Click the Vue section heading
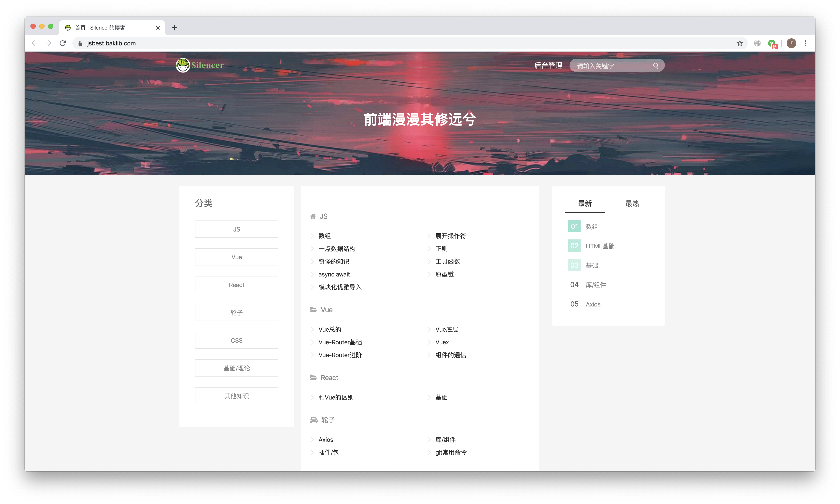Screen dimensions: 840x504 [326, 310]
